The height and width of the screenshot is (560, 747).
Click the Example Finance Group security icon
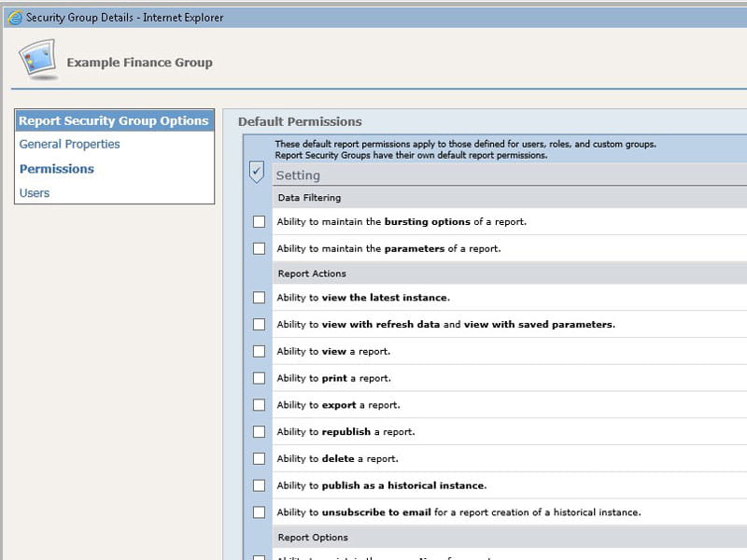click(38, 60)
